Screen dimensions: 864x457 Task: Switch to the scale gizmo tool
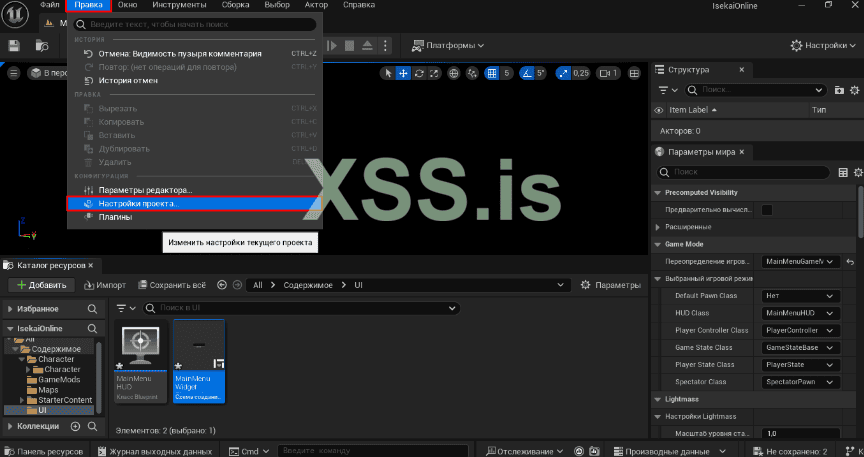434,73
